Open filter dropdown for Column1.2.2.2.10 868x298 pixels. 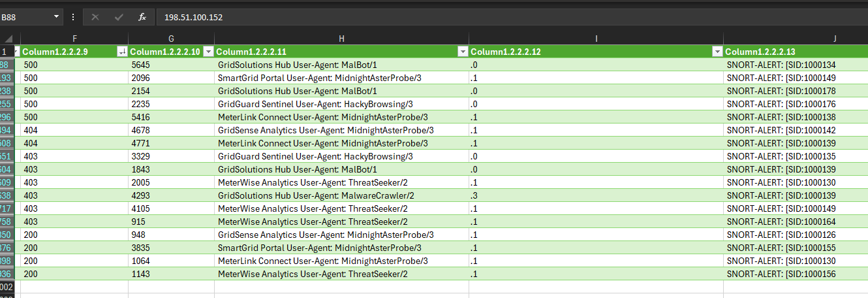tap(208, 52)
